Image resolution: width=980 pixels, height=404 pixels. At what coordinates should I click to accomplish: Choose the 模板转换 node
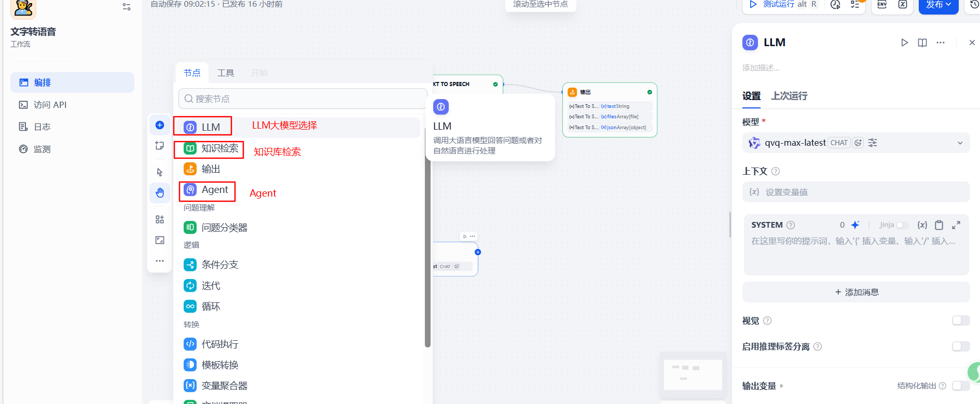(x=299, y=365)
